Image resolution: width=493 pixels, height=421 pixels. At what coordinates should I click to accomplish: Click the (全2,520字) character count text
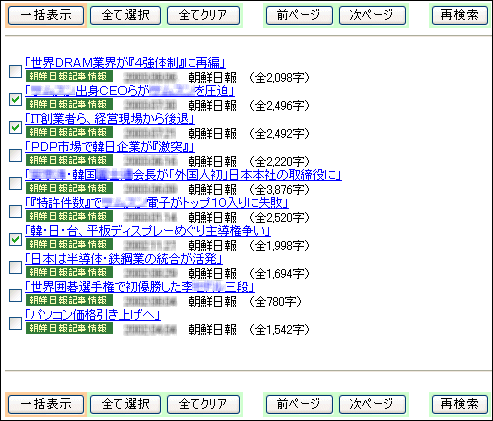click(279, 218)
